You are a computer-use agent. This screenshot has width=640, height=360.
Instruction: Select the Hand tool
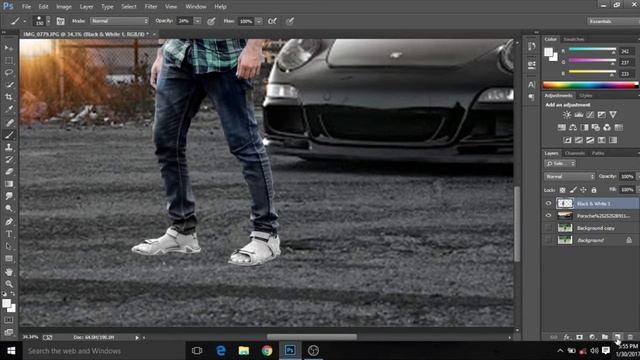click(9, 272)
